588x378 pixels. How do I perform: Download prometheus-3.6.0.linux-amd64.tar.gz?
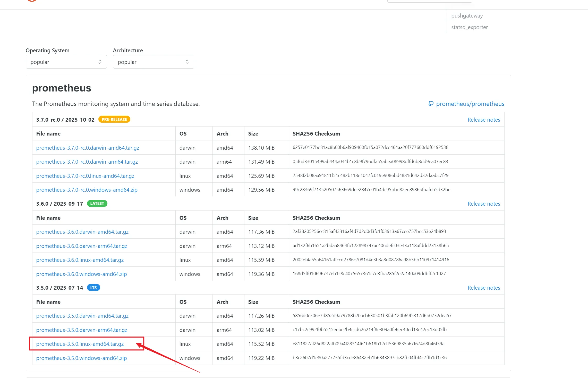[80, 260]
